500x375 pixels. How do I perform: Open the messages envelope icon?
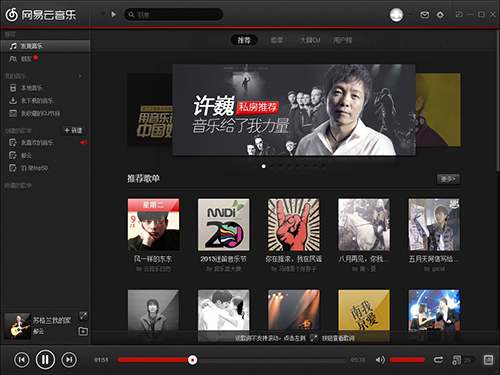pos(424,15)
